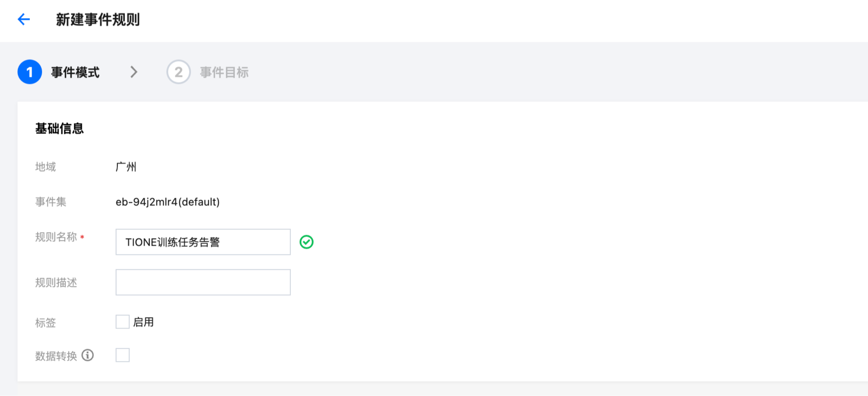Tick the 数据转换 checkbox
The width and height of the screenshot is (868, 396).
pyautogui.click(x=123, y=356)
